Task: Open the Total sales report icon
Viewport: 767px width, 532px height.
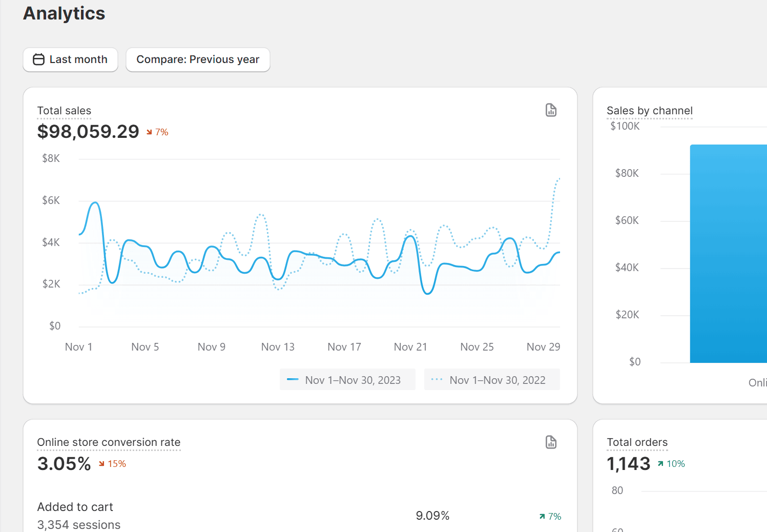Action: coord(551,110)
